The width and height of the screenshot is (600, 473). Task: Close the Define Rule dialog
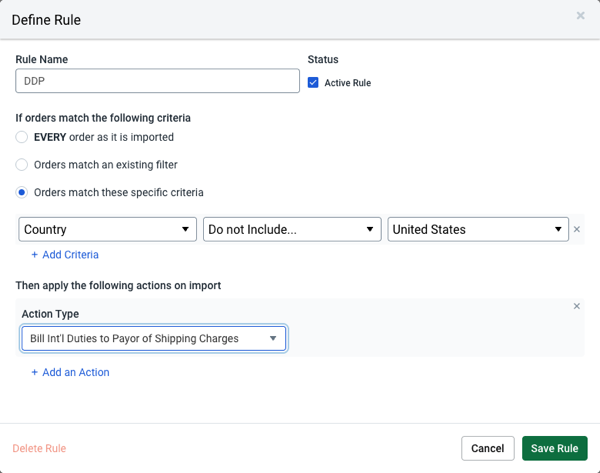pos(581,17)
